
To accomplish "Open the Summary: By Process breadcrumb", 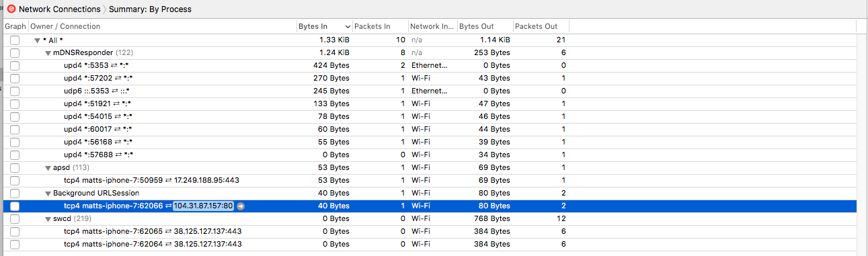I will click(149, 9).
